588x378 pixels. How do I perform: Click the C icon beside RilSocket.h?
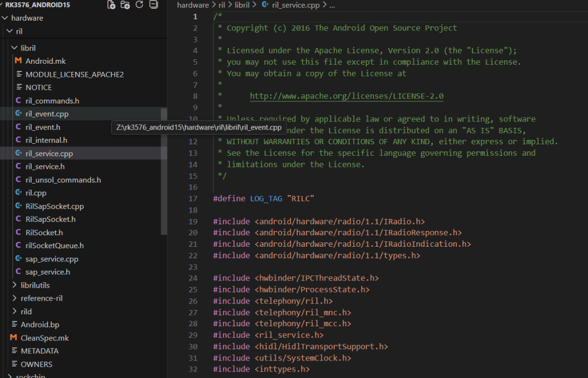(18, 232)
